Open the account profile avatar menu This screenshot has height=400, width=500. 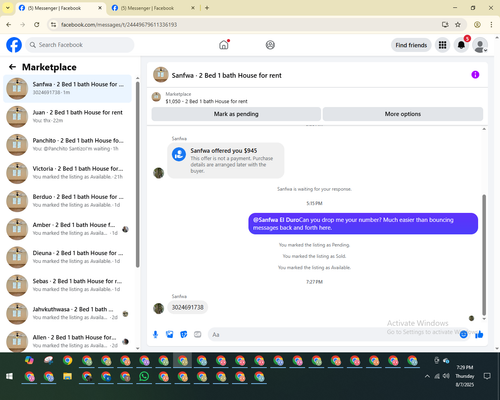[480, 45]
